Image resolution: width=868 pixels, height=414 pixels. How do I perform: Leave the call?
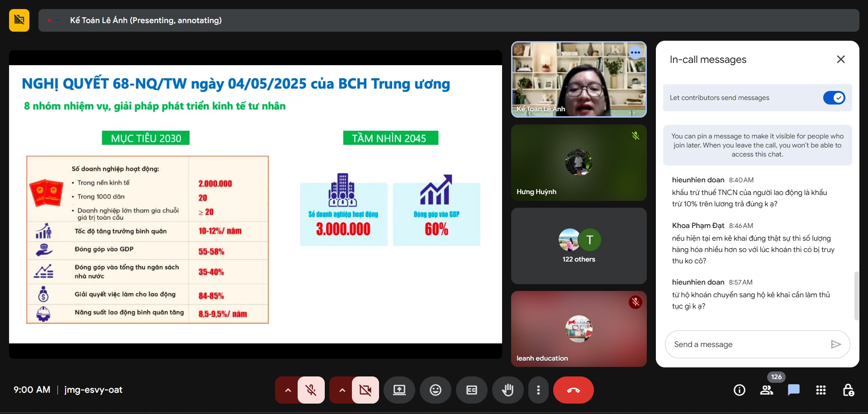[x=573, y=390]
